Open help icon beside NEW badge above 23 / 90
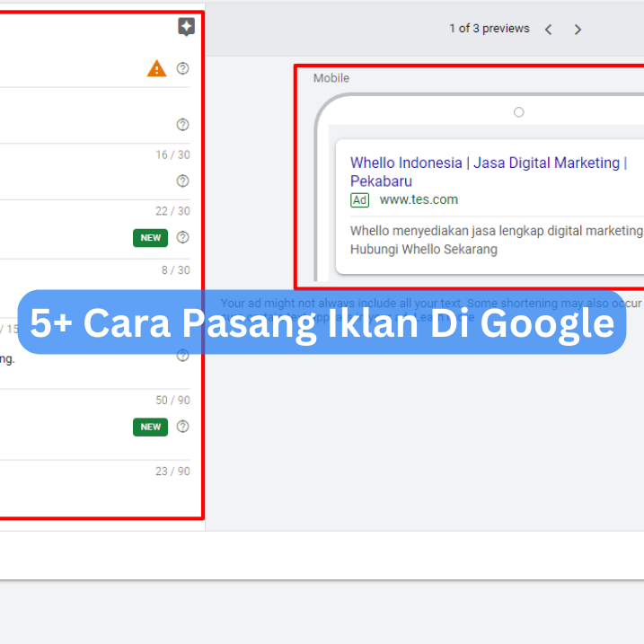The width and height of the screenshot is (644, 644). (x=182, y=427)
